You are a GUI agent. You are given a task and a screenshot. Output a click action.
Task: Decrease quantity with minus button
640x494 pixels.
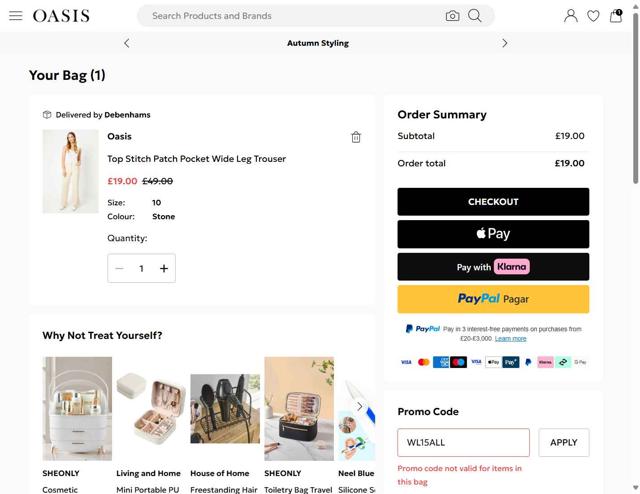120,268
